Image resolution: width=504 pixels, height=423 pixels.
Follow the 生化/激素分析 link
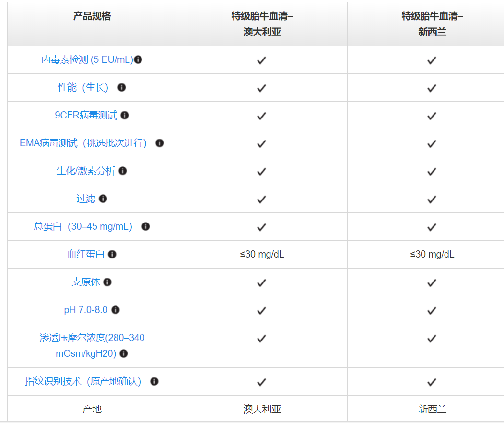click(86, 171)
